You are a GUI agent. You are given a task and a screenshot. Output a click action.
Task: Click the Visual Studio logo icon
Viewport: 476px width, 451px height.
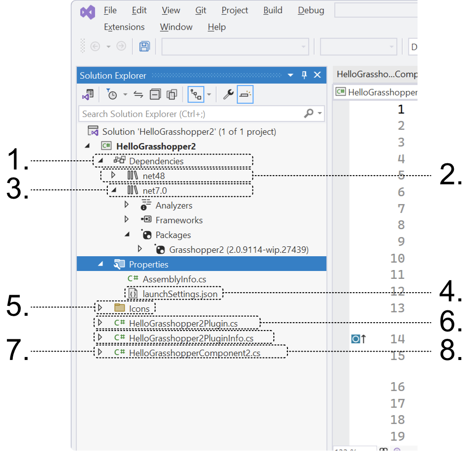[x=88, y=12]
